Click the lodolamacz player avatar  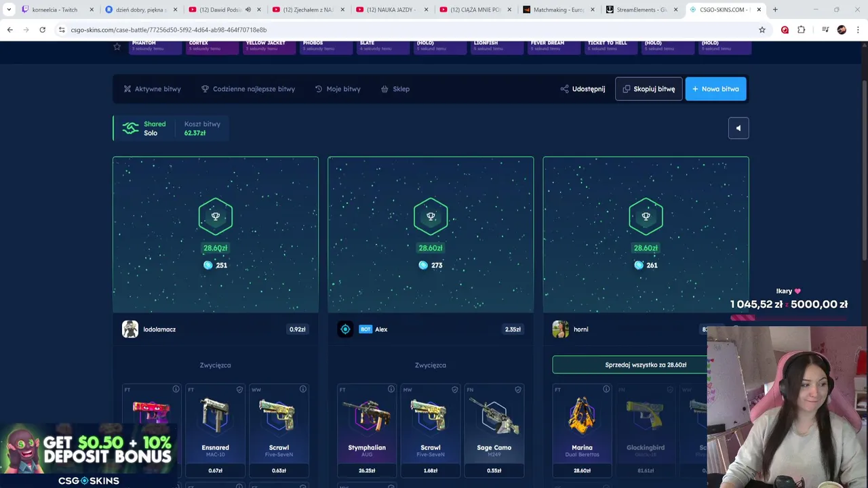tap(130, 329)
